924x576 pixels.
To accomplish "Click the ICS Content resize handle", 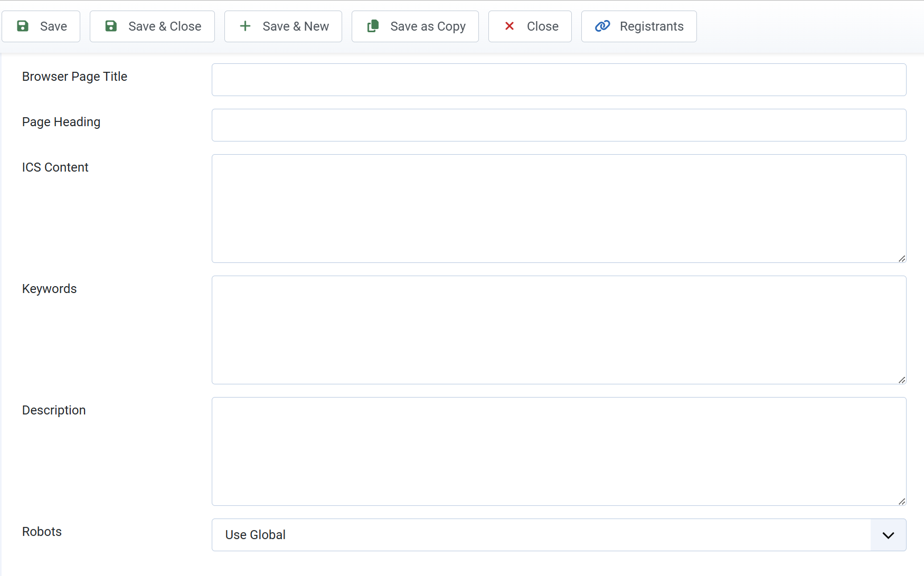I will 902,258.
